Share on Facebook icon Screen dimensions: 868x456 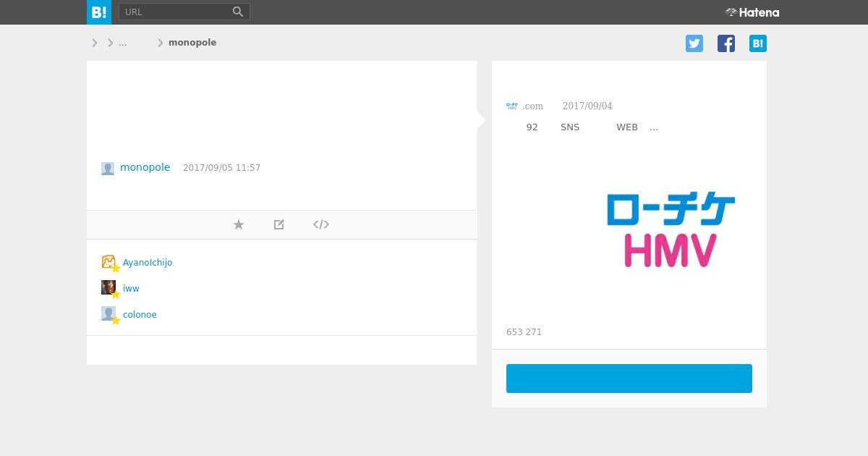click(726, 43)
